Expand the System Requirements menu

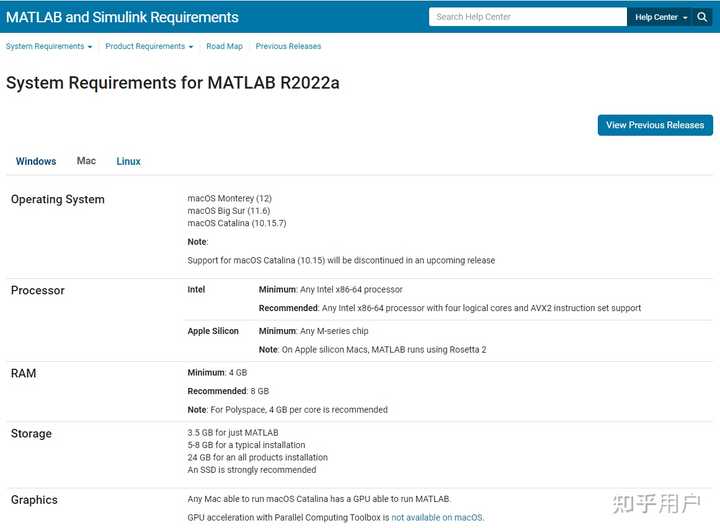49,46
